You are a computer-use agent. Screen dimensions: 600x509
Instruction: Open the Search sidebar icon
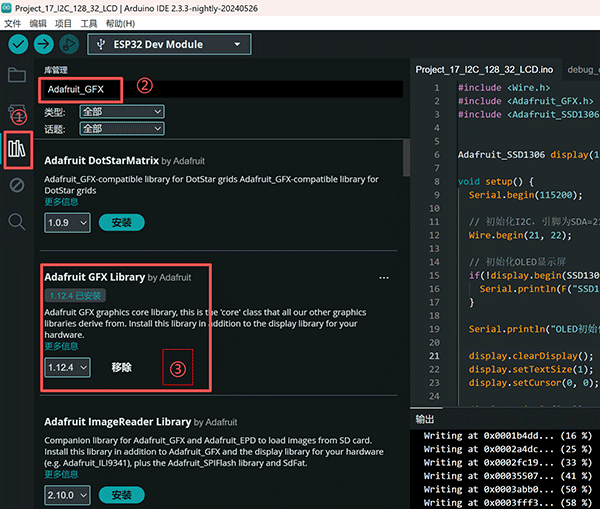click(x=17, y=221)
